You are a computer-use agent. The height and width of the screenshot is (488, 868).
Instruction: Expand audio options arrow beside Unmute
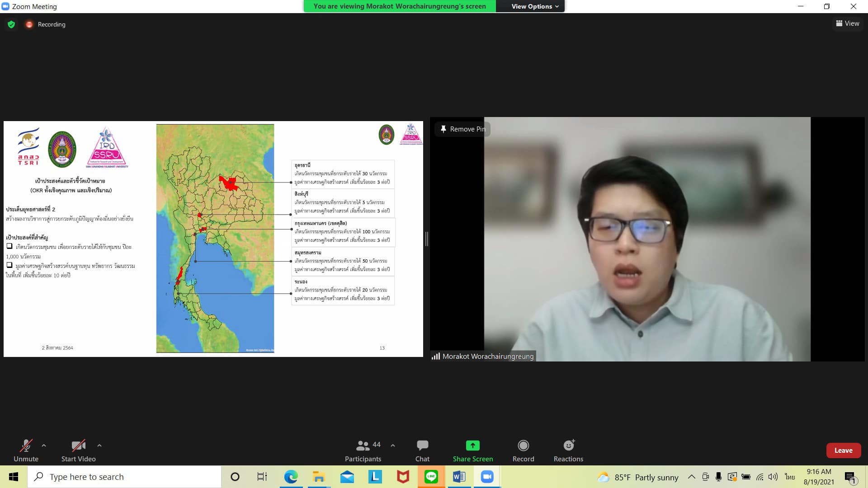click(44, 446)
